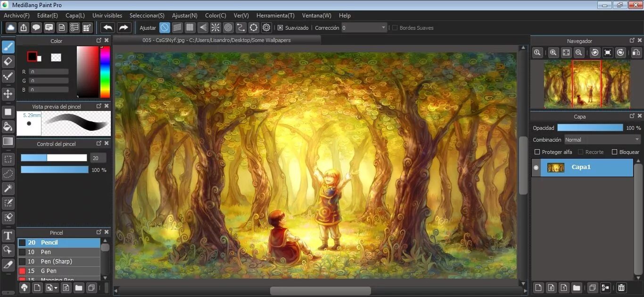Toggle Capa1 layer visibility dot
644x297 pixels.
pos(536,168)
